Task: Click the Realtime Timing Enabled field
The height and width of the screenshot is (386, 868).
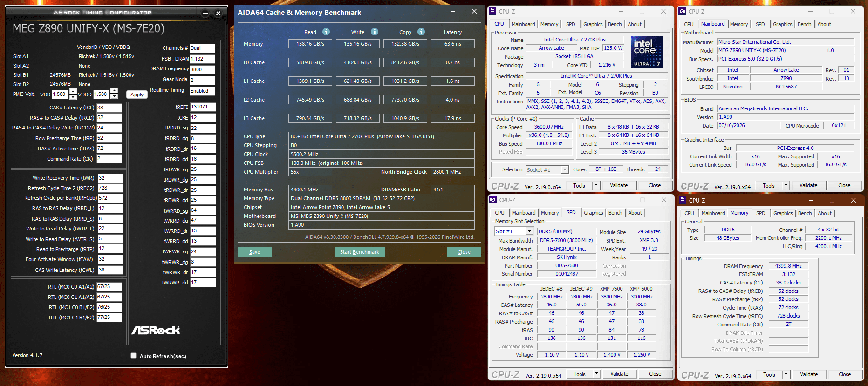Action: (202, 91)
